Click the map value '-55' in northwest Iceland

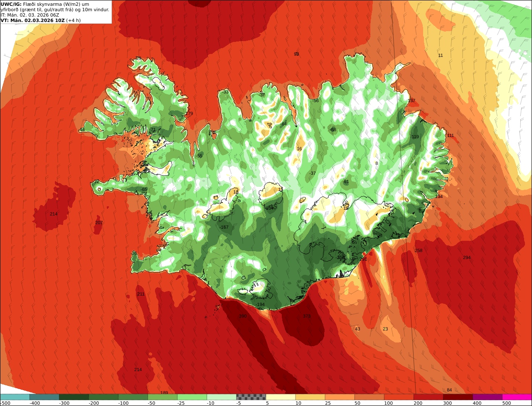(199, 156)
